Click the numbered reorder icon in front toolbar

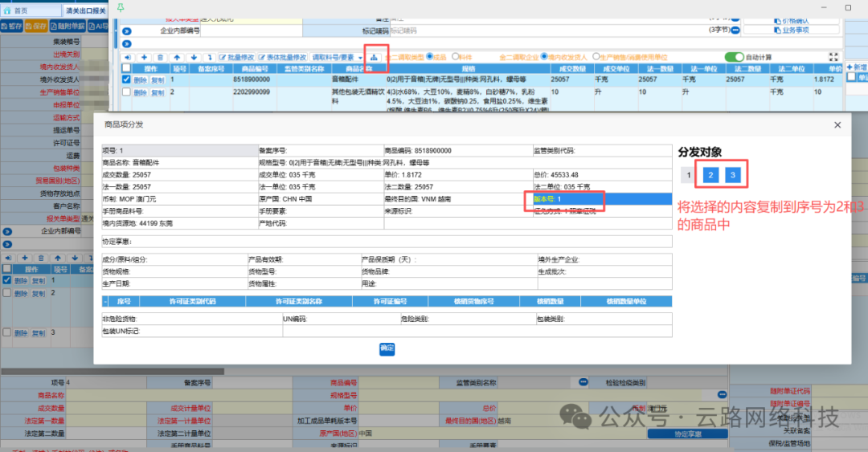(x=209, y=58)
